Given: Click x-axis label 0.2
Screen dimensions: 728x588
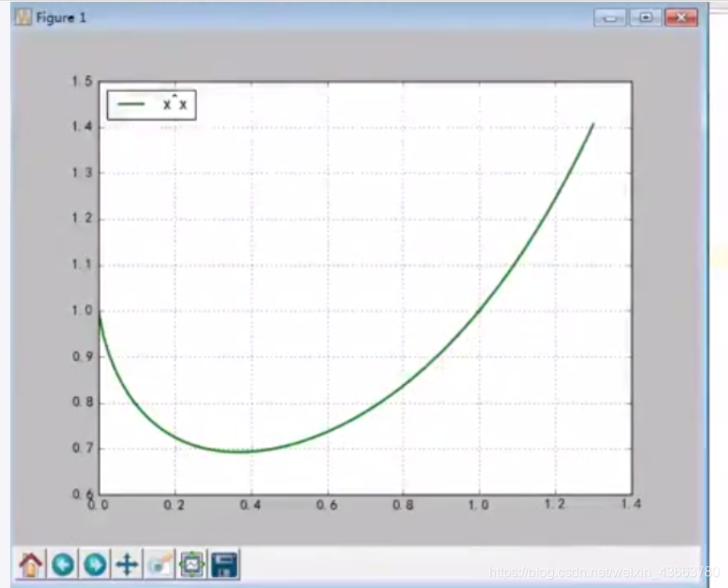Looking at the screenshot, I should (x=174, y=505).
